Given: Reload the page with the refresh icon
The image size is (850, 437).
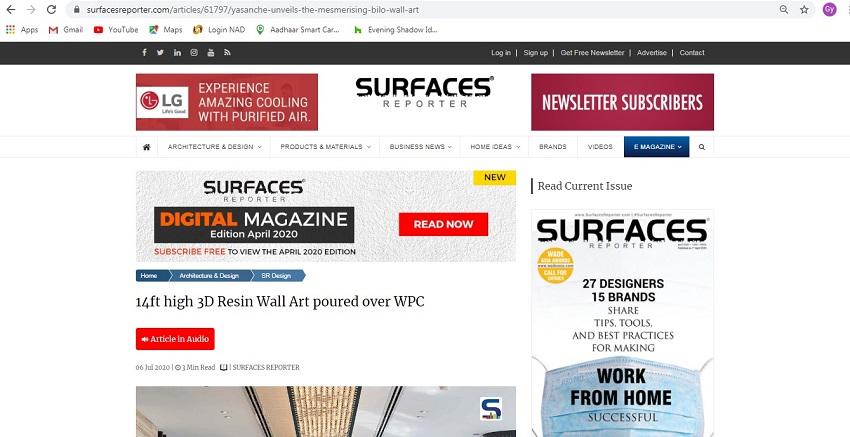Looking at the screenshot, I should (51, 9).
